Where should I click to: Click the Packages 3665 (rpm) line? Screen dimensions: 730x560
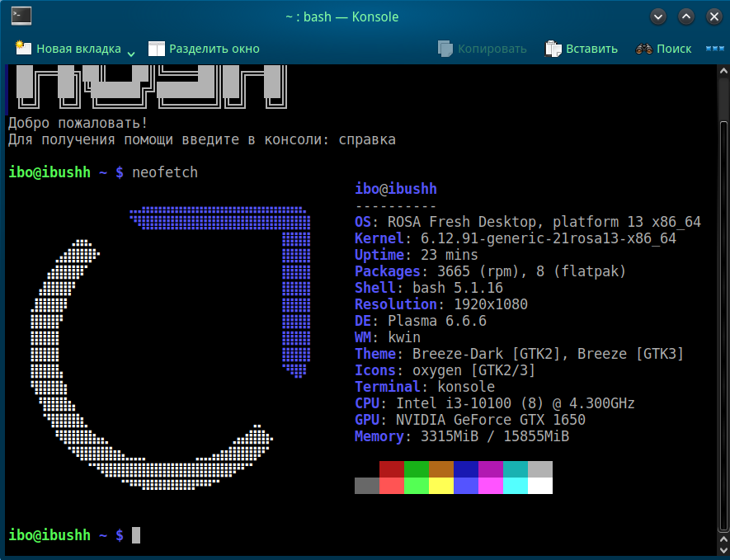click(490, 271)
